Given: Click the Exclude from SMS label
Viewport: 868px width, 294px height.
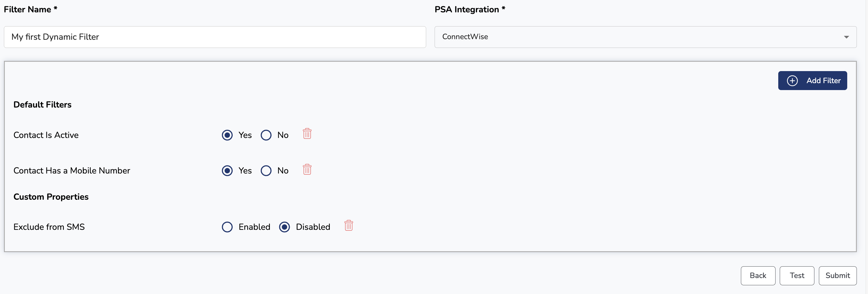Looking at the screenshot, I should tap(49, 227).
